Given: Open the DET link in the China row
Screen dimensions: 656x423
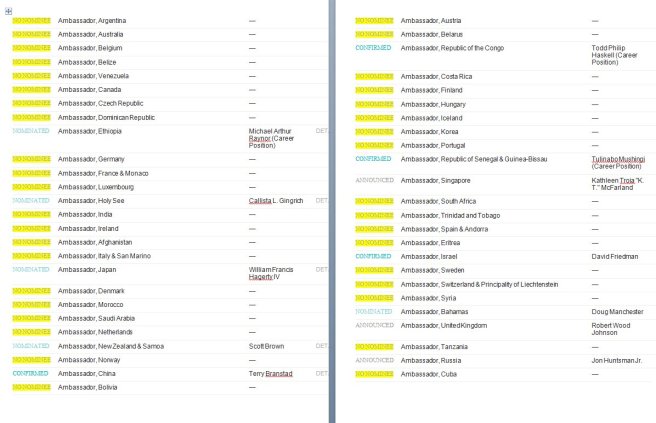Looking at the screenshot, I should click(321, 373).
